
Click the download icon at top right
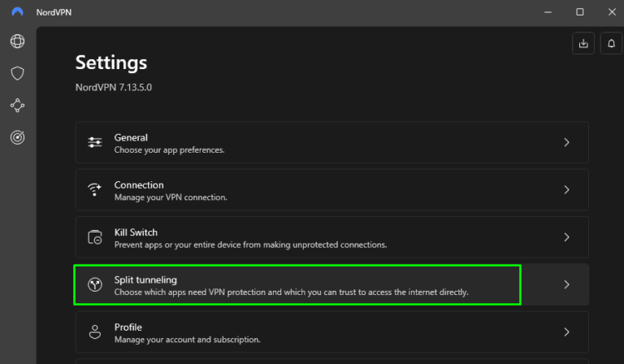pyautogui.click(x=583, y=45)
